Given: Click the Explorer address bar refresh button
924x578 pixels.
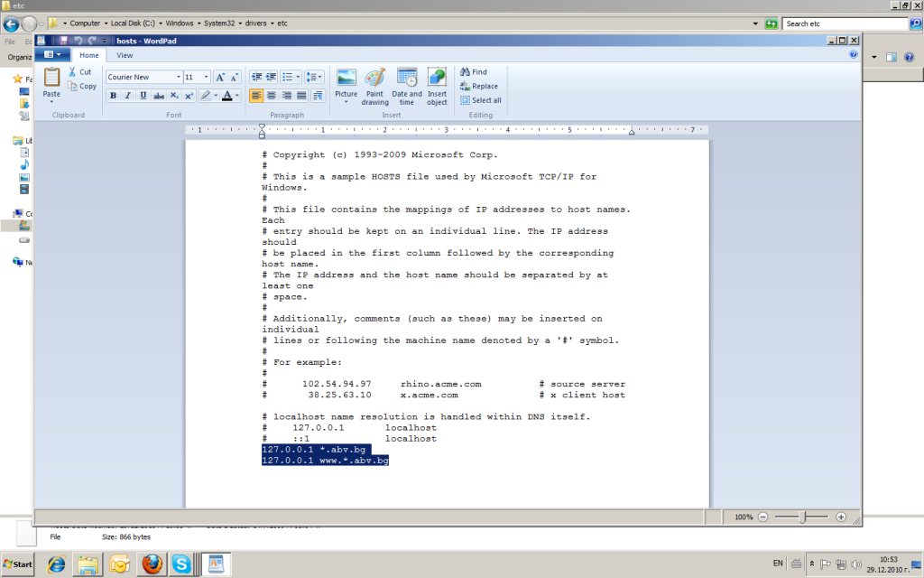Looking at the screenshot, I should tap(772, 23).
